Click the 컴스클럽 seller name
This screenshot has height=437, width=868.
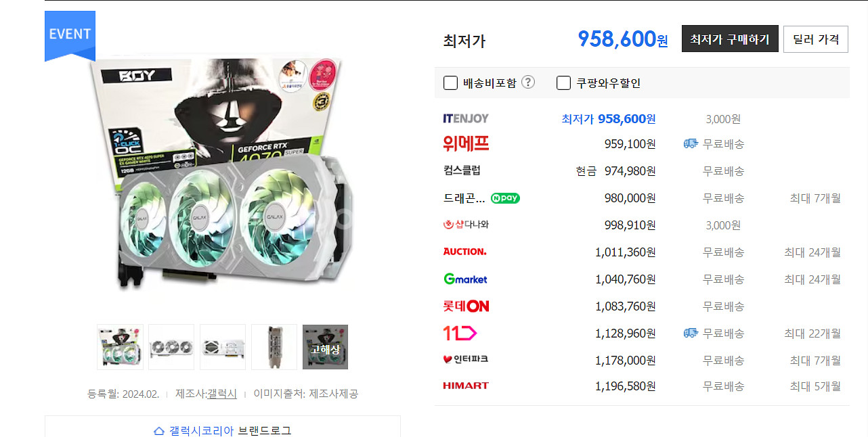[462, 170]
